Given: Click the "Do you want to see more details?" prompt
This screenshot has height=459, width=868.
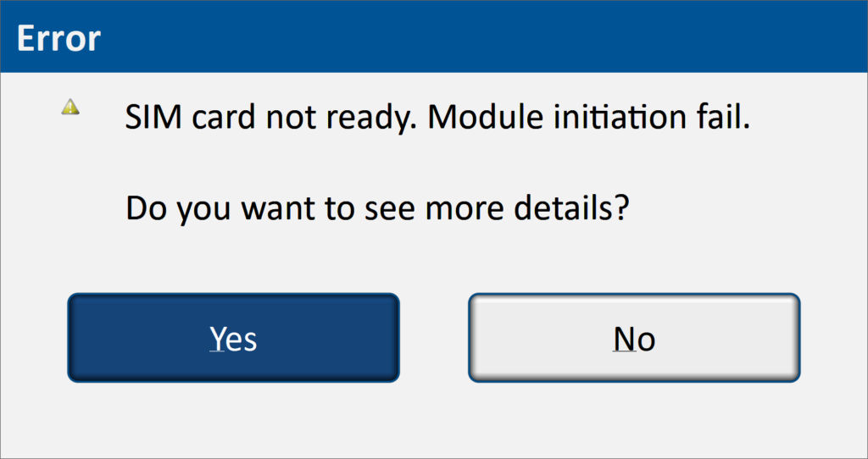Looking at the screenshot, I should (x=377, y=208).
